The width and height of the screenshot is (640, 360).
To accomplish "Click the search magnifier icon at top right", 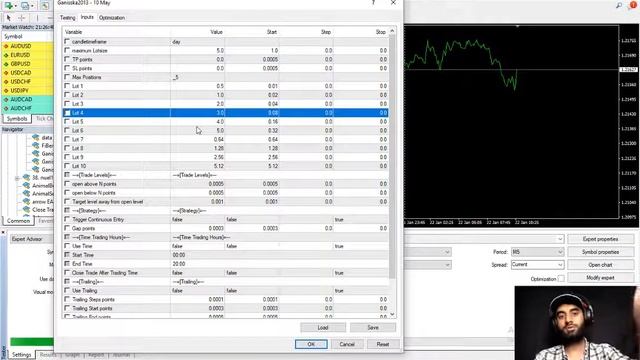I will (619, 5).
